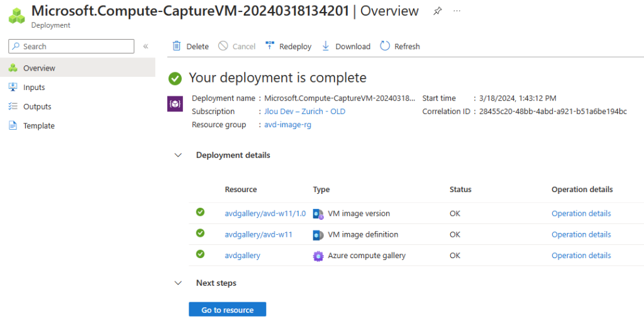644x323 pixels.
Task: Click success checkmark for avdgallery row
Action: (x=201, y=254)
